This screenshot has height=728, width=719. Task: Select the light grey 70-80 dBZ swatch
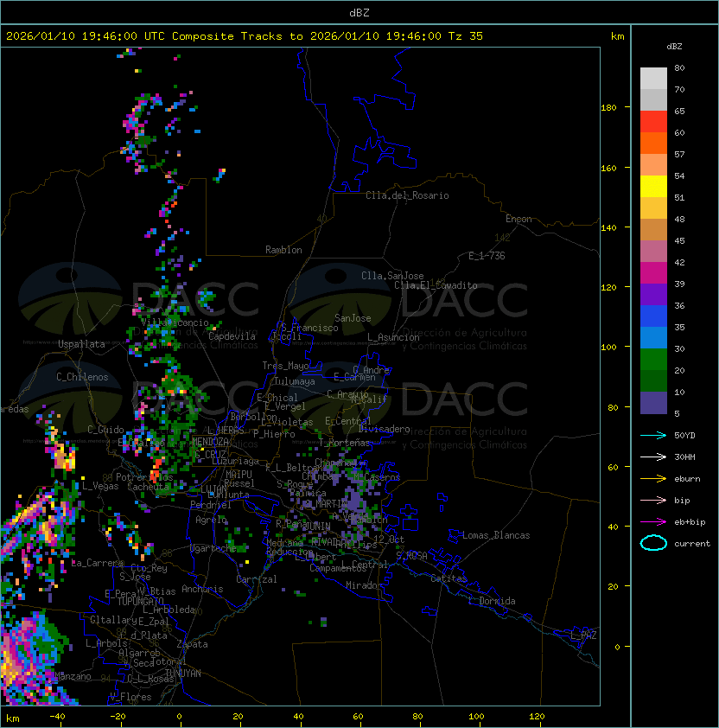click(653, 79)
